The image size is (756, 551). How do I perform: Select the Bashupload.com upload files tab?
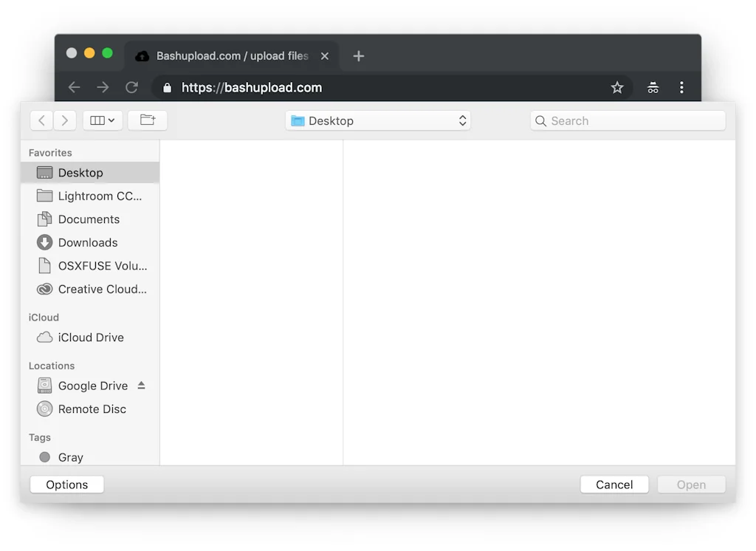tap(232, 56)
